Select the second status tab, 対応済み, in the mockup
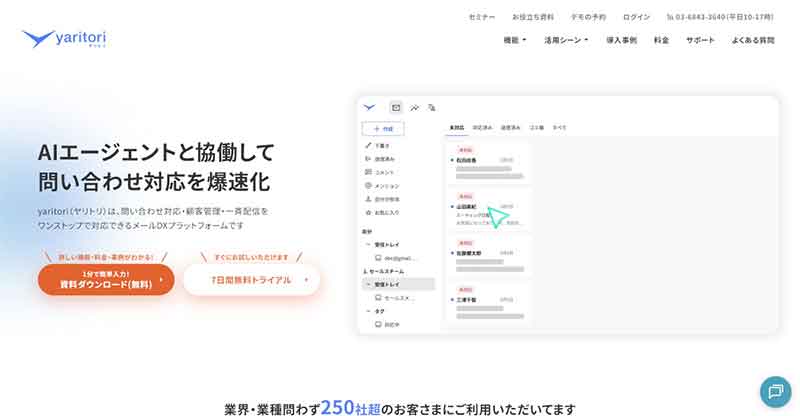 click(x=482, y=128)
